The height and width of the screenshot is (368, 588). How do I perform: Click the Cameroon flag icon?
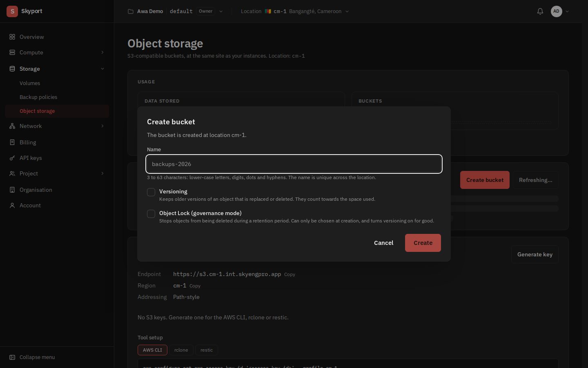(x=268, y=11)
